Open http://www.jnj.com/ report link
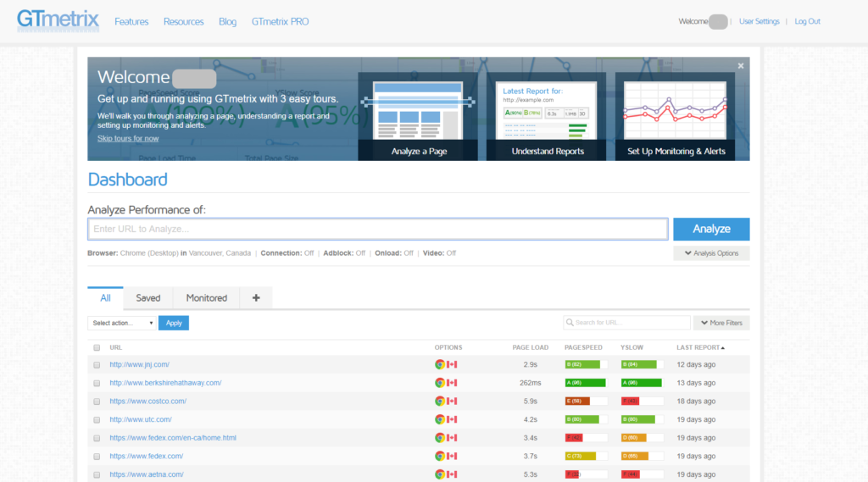This screenshot has width=868, height=482. point(140,365)
